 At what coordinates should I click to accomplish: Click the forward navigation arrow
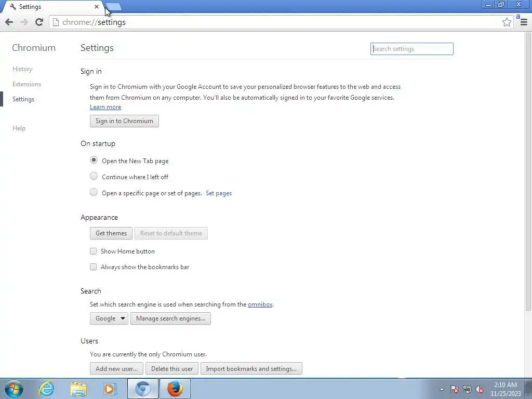point(24,22)
